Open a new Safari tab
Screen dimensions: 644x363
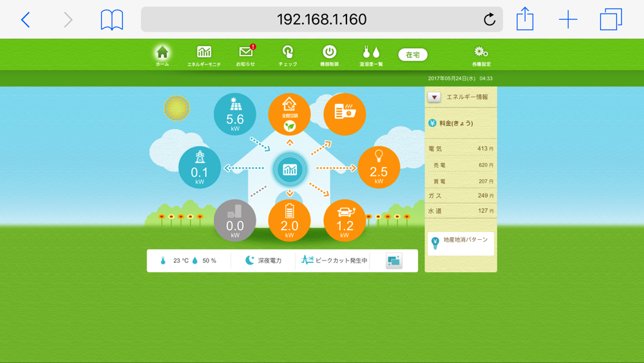click(568, 19)
